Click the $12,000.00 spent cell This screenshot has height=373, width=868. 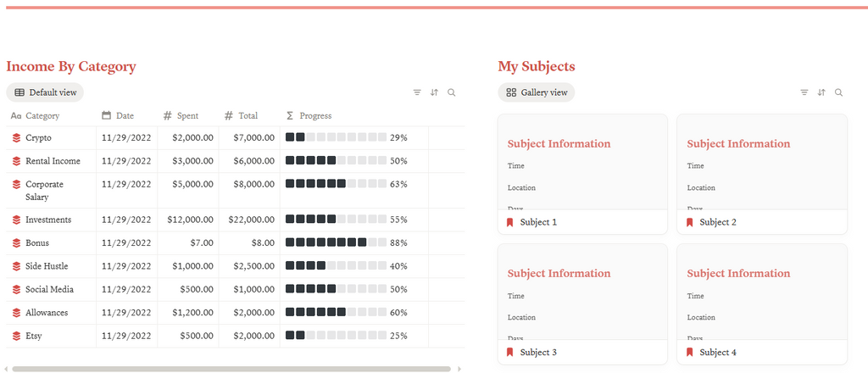[188, 220]
